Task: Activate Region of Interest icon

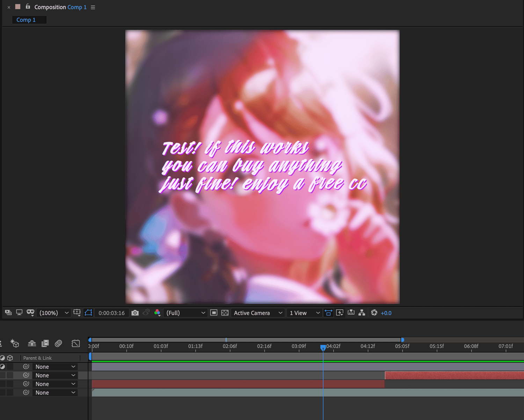Action: point(214,313)
